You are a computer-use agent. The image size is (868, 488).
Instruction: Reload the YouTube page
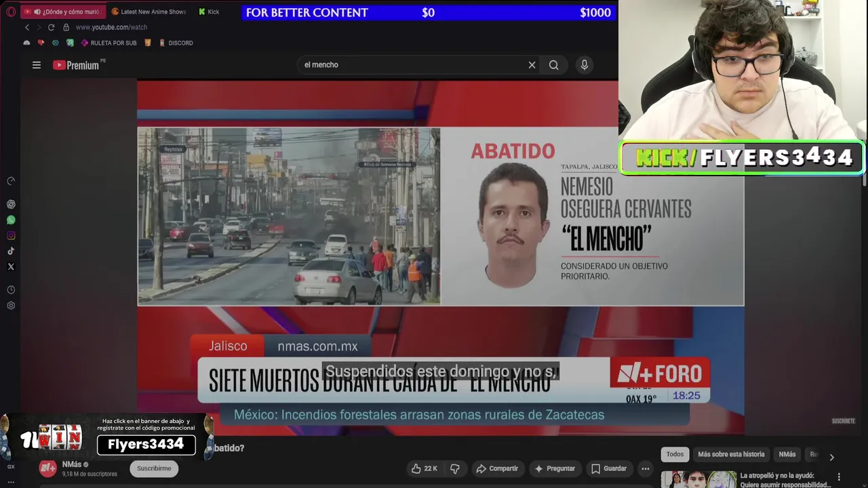[51, 27]
